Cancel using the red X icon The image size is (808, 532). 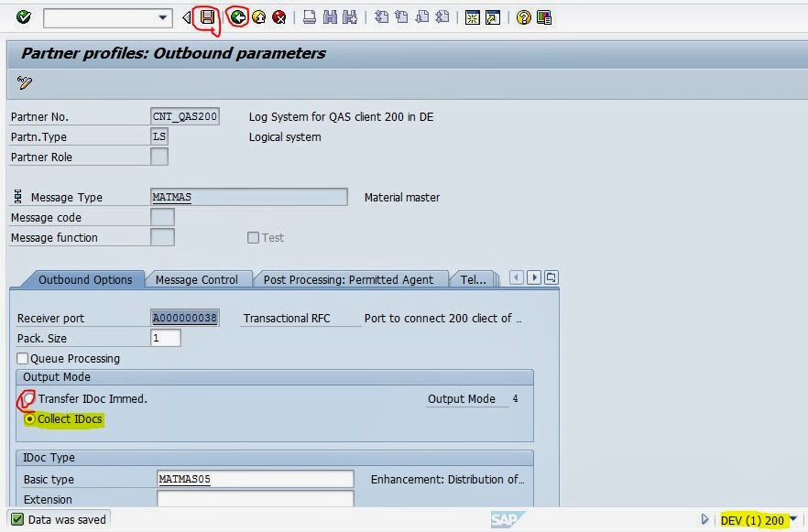tap(278, 17)
